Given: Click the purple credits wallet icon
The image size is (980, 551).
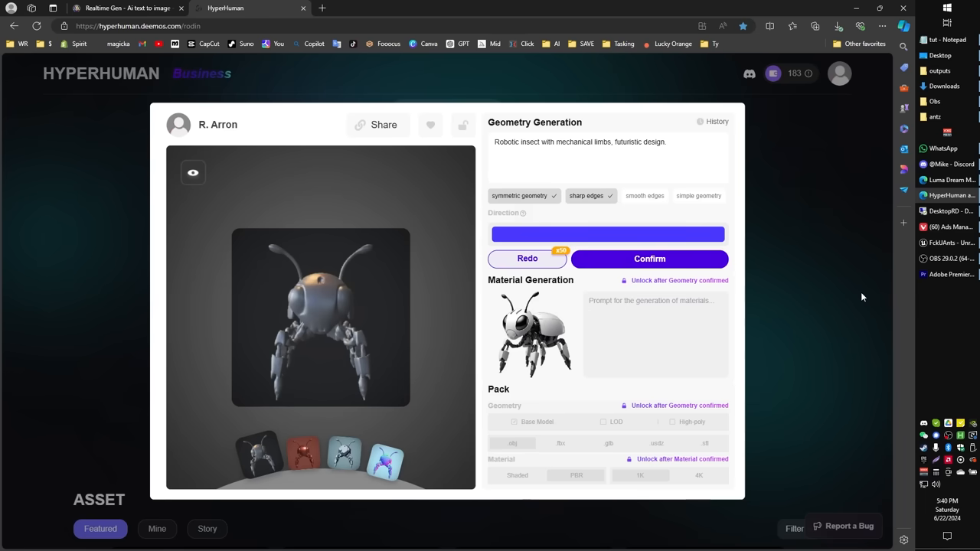Looking at the screenshot, I should click(x=773, y=73).
